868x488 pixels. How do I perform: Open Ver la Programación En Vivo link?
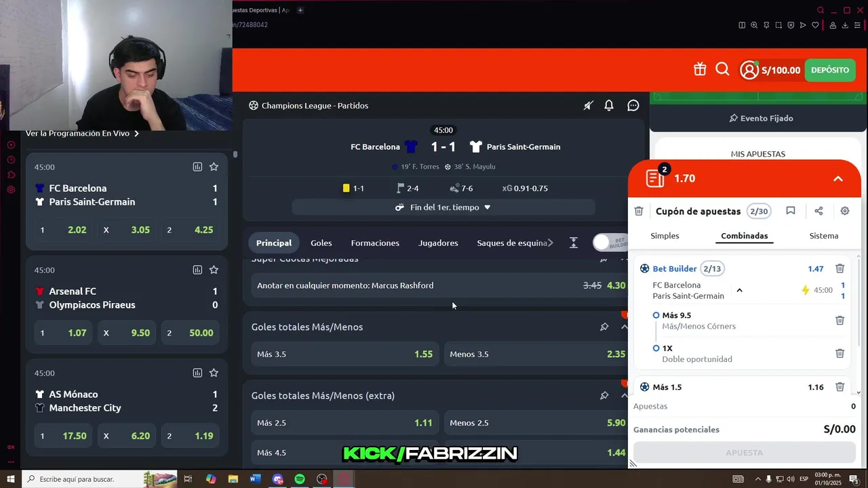[x=82, y=134]
